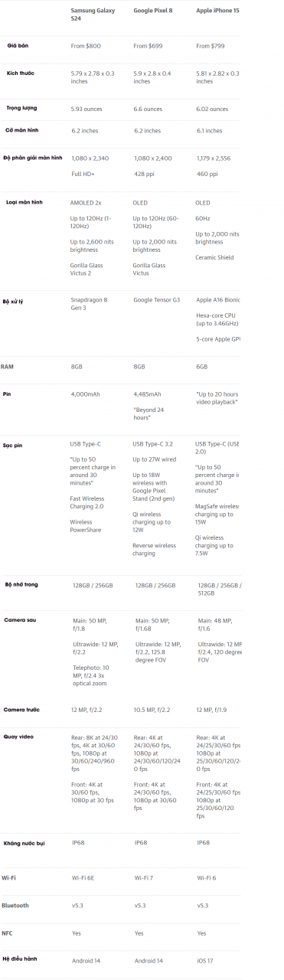284x980 pixels.
Task: Select the Giá bán row label
Action: tap(18, 46)
